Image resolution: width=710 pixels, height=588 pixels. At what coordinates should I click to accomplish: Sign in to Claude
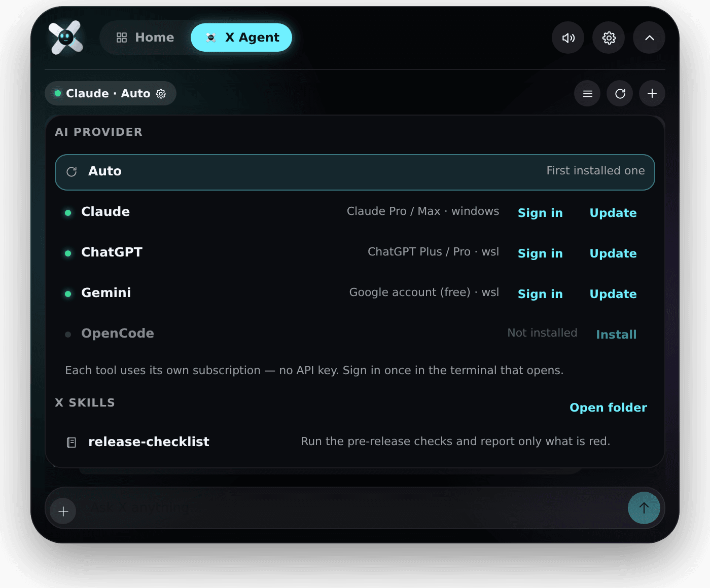(x=540, y=213)
